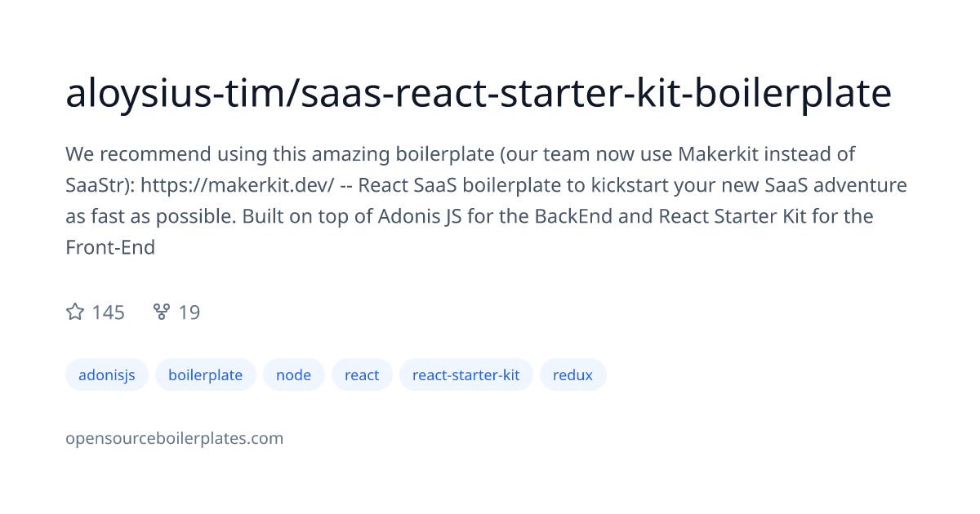The width and height of the screenshot is (980, 514).
Task: Select the 19 forks count
Action: point(189,312)
